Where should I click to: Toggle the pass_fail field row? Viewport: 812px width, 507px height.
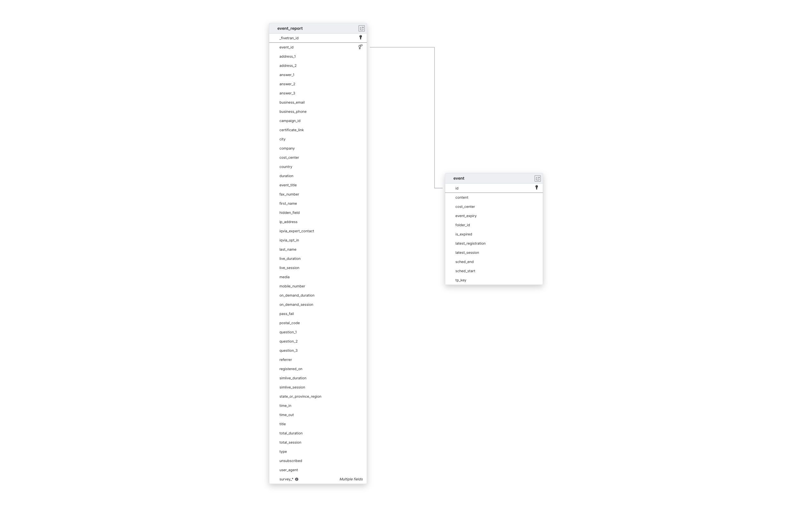point(318,314)
